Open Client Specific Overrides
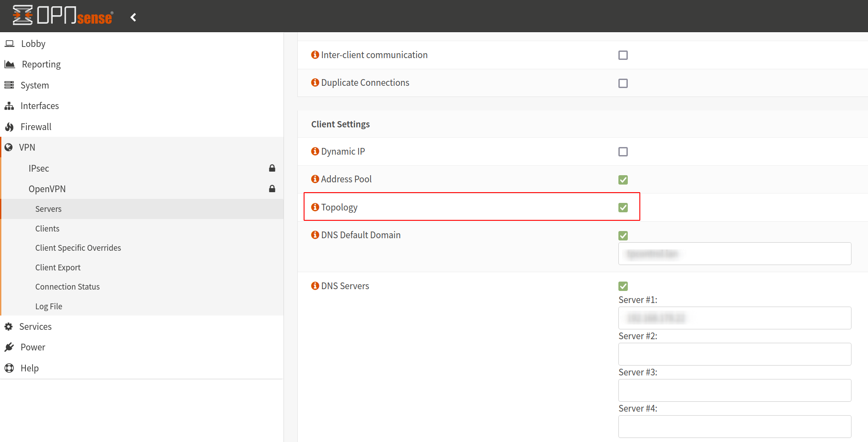The height and width of the screenshot is (442, 868). pos(78,248)
